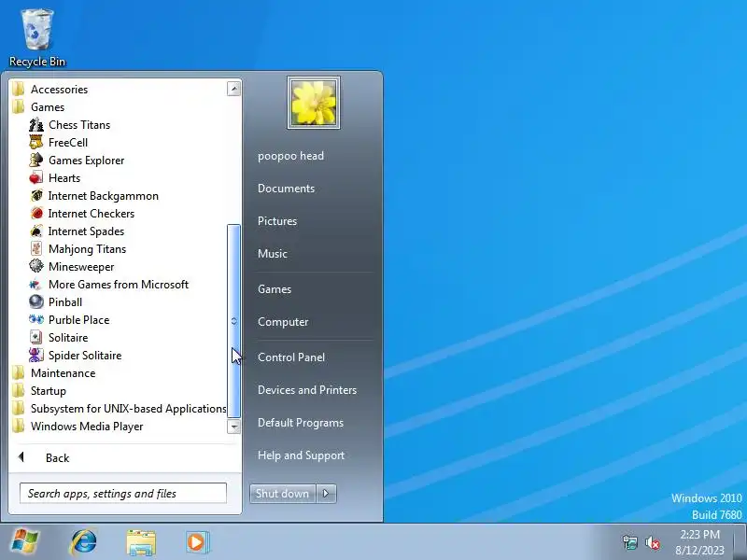Image resolution: width=747 pixels, height=560 pixels.
Task: Click the network tray icon
Action: coord(629,542)
